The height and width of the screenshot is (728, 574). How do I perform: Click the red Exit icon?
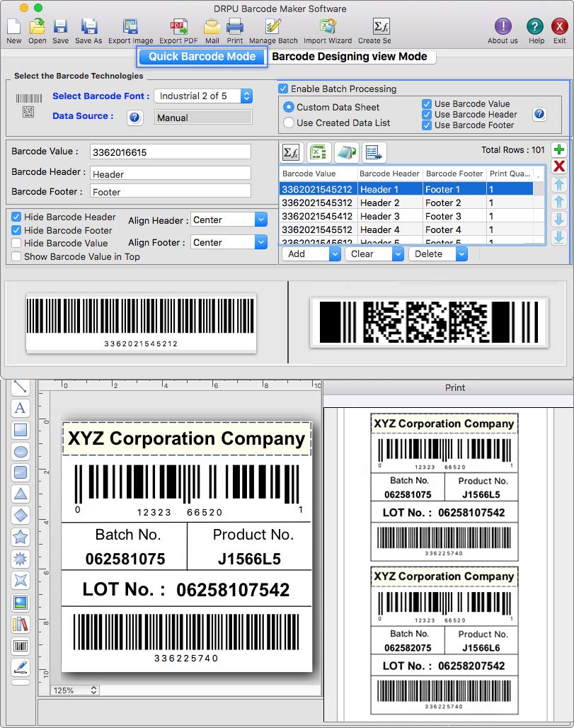(560, 26)
